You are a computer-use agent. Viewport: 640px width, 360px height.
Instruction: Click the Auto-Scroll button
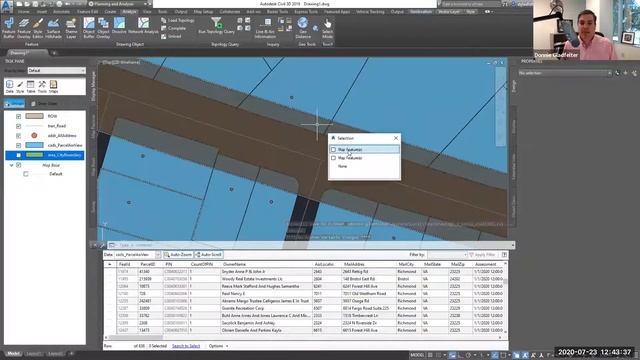click(x=209, y=255)
